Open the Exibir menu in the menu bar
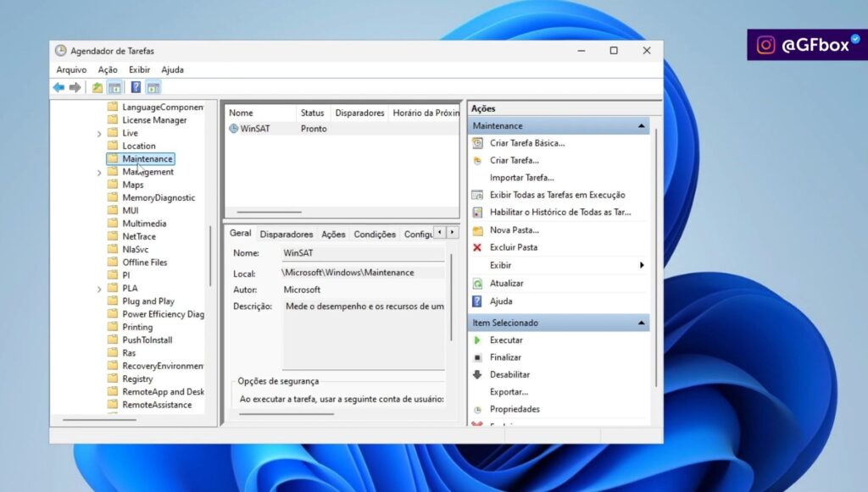This screenshot has height=492, width=868. (x=140, y=69)
